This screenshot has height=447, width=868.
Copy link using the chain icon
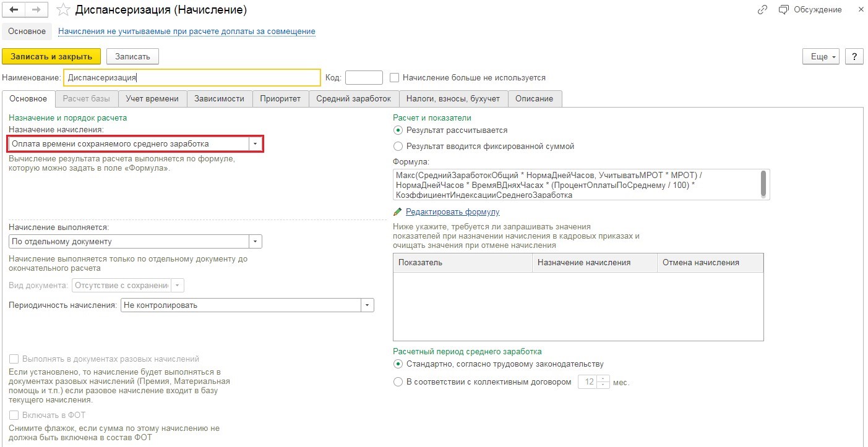click(762, 10)
